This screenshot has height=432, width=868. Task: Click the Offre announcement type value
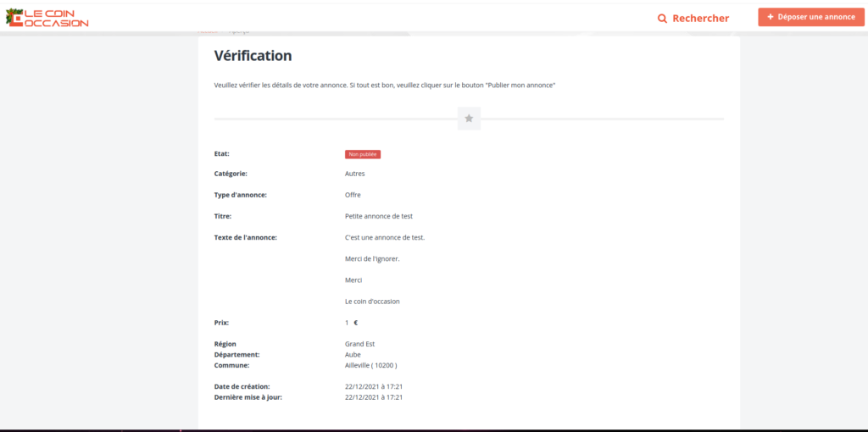[353, 195]
